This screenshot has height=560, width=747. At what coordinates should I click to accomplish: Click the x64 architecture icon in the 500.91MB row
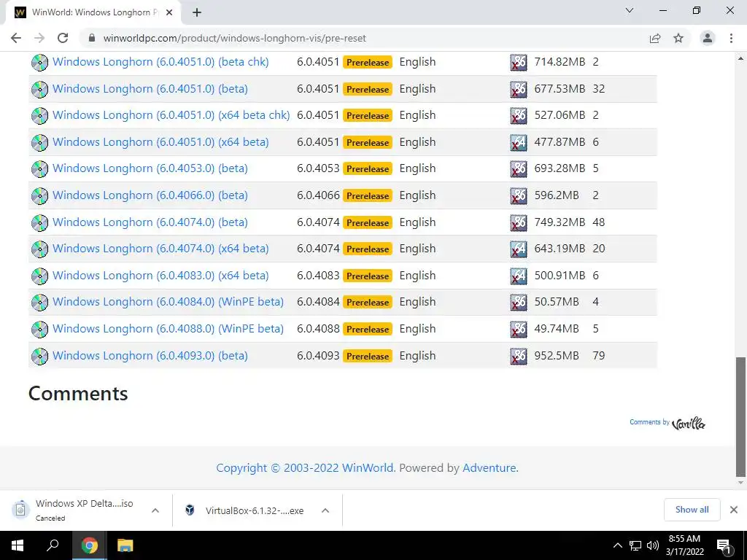519,276
